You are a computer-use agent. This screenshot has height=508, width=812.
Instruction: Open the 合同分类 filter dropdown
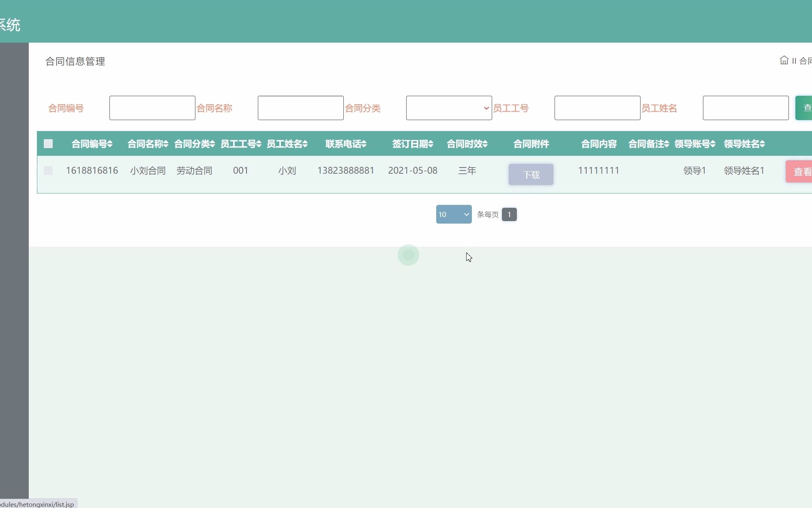[449, 108]
